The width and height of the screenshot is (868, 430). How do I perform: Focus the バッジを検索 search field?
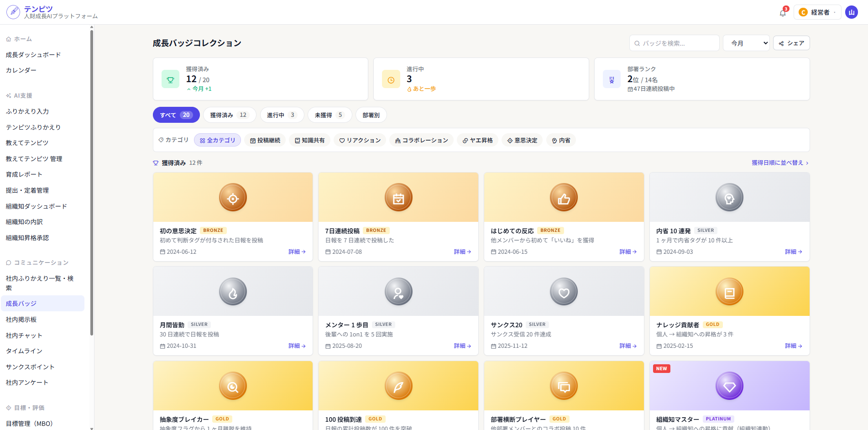pos(674,43)
